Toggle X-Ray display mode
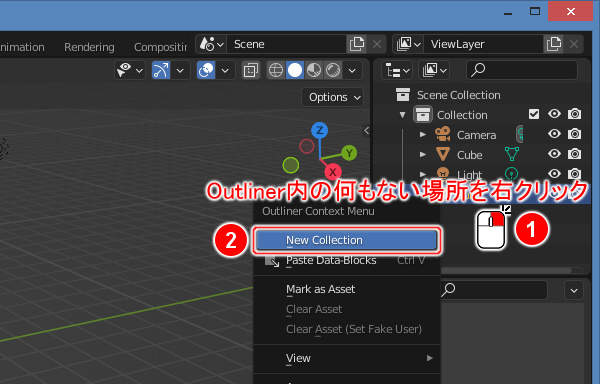Viewport: 600px width, 384px height. point(251,70)
